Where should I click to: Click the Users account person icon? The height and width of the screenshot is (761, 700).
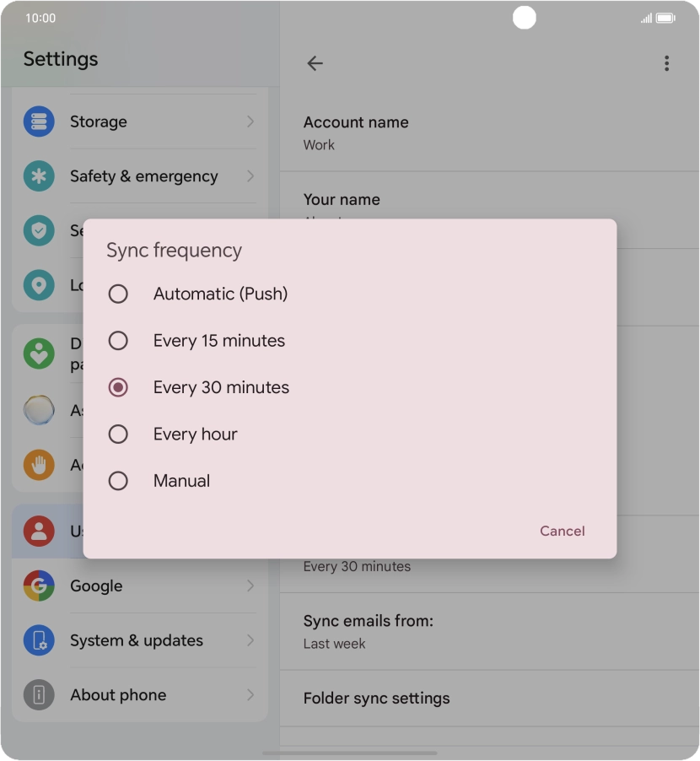tap(39, 531)
